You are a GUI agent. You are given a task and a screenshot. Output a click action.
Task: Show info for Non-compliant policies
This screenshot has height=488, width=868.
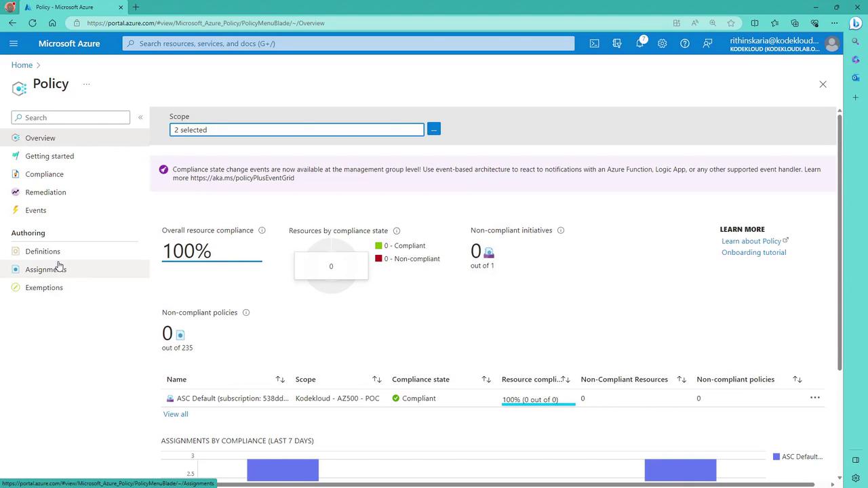pyautogui.click(x=246, y=312)
